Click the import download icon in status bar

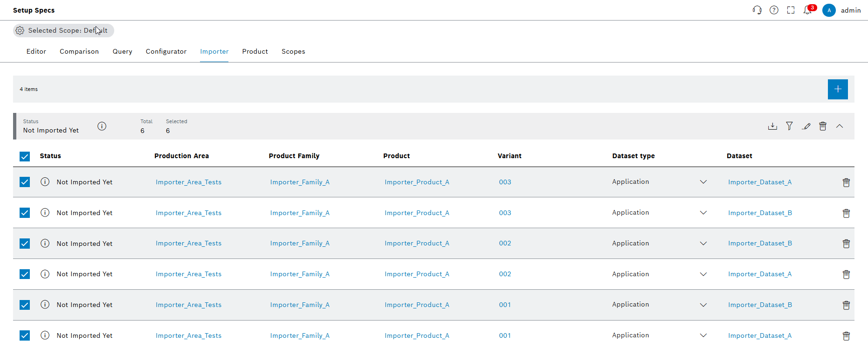pyautogui.click(x=772, y=126)
